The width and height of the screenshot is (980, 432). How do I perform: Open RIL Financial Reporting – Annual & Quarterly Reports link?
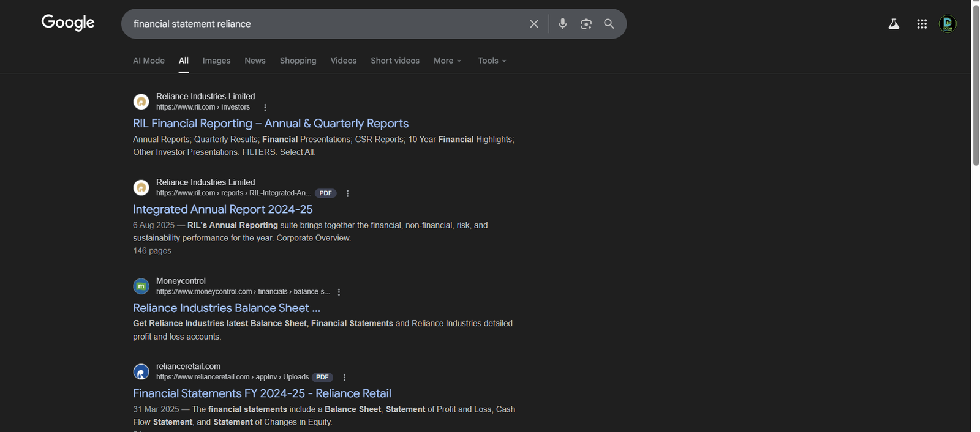(271, 124)
